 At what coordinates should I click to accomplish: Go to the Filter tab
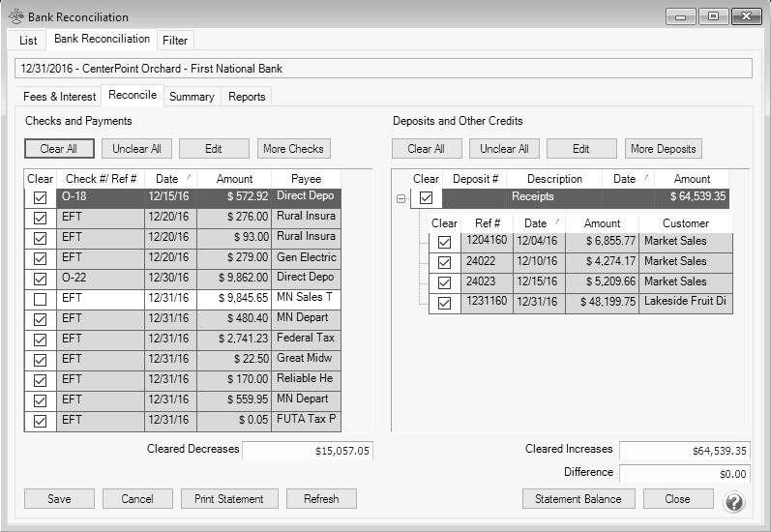tap(175, 41)
